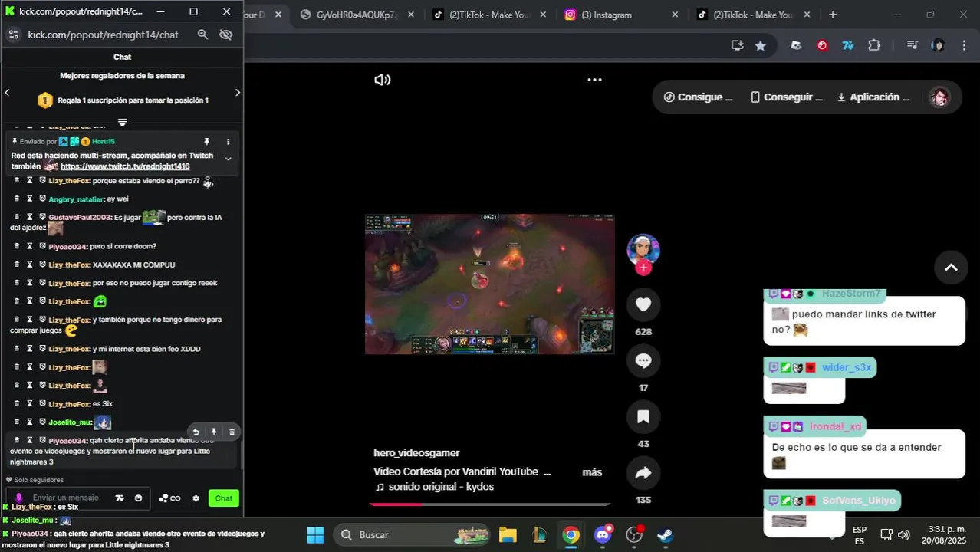The width and height of the screenshot is (980, 552).
Task: Delete Lizy_theFox 'XAXAXAXA MI COMPUU' message
Action: click(17, 264)
